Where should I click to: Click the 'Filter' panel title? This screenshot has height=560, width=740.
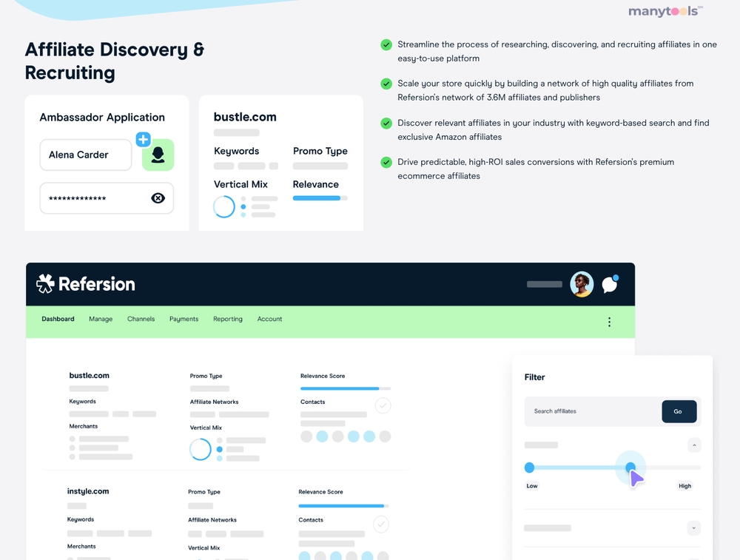point(534,377)
